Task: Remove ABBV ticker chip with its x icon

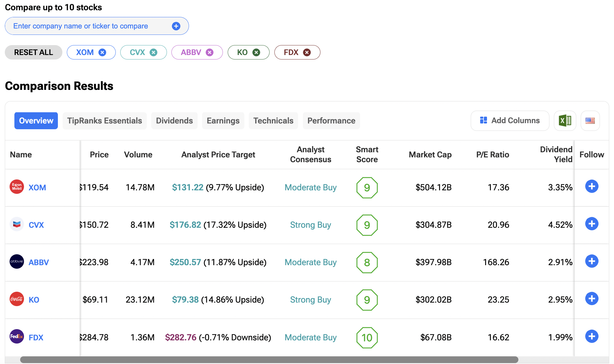Action: (209, 52)
